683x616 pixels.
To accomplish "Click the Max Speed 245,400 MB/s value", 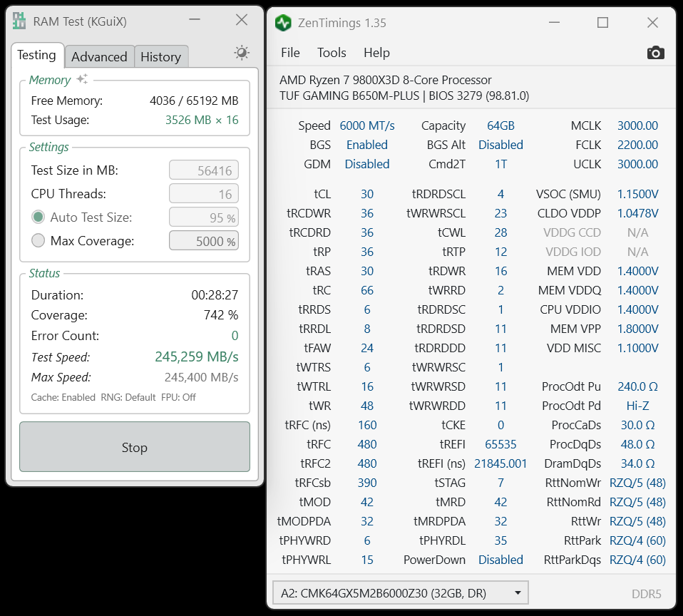I will click(201, 377).
